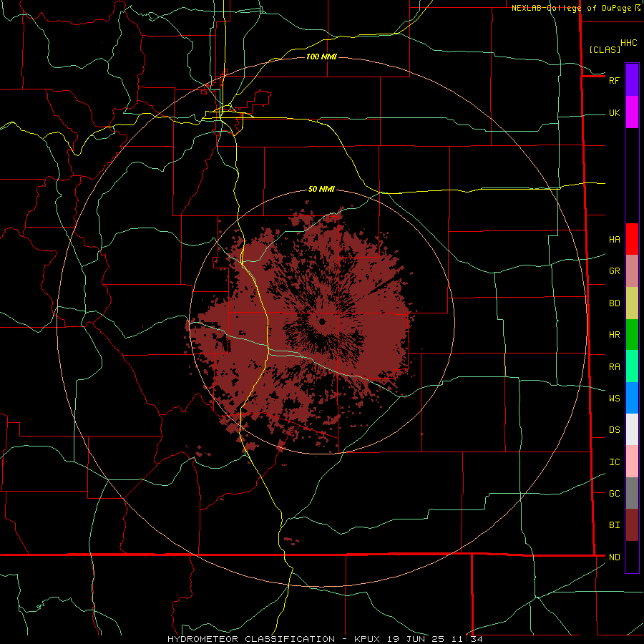The height and width of the screenshot is (644, 644).
Task: Click the radar site center dot
Action: [322, 321]
